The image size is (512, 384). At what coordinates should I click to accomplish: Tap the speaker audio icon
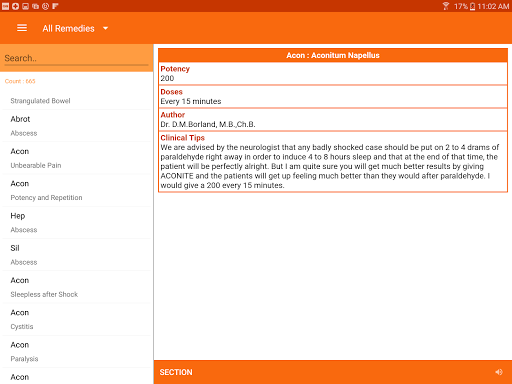(x=499, y=372)
